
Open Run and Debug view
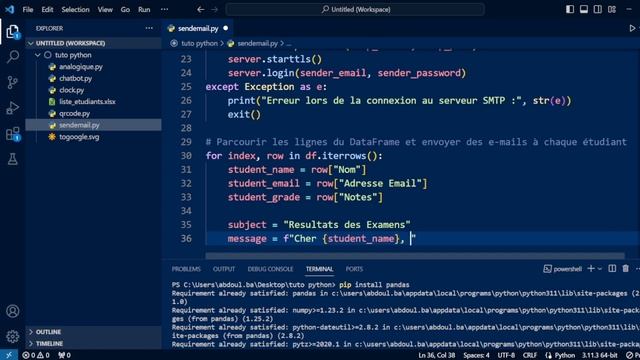click(x=13, y=108)
